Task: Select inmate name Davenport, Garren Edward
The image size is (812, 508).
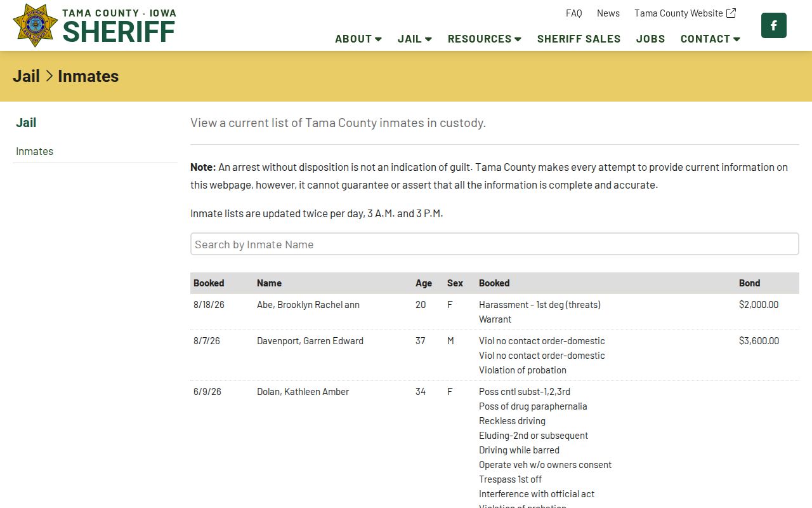Action: [x=310, y=341]
